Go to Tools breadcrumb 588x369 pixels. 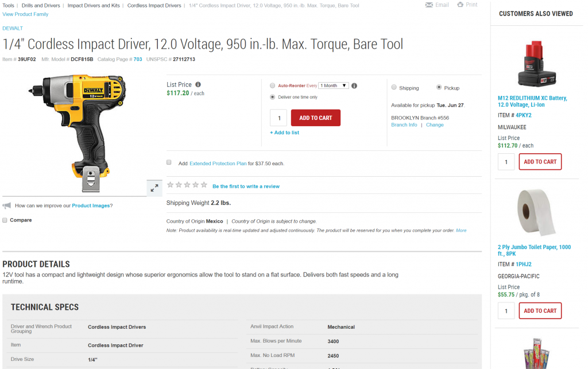click(x=8, y=6)
